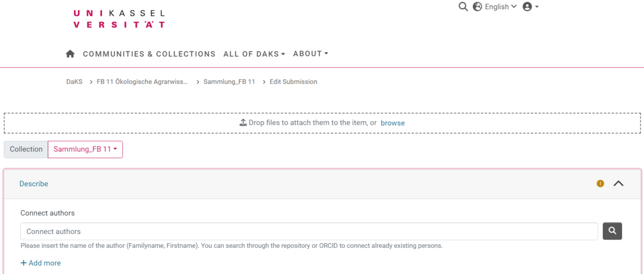Click the Uni Kassel logo
This screenshot has height=274, width=644.
click(119, 19)
